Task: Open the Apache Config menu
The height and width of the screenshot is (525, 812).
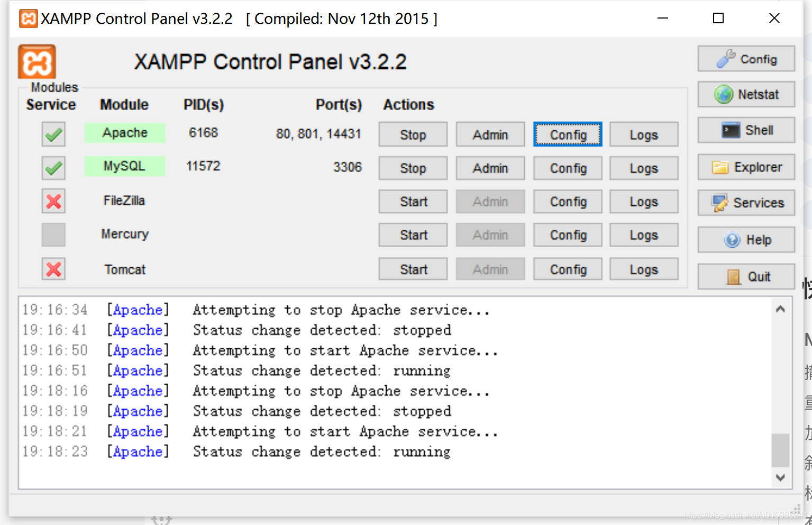Action: click(x=568, y=134)
